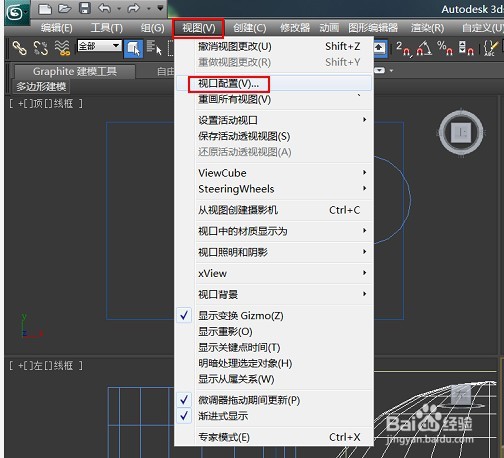Click [+] general menu in top viewport

pos(21,104)
